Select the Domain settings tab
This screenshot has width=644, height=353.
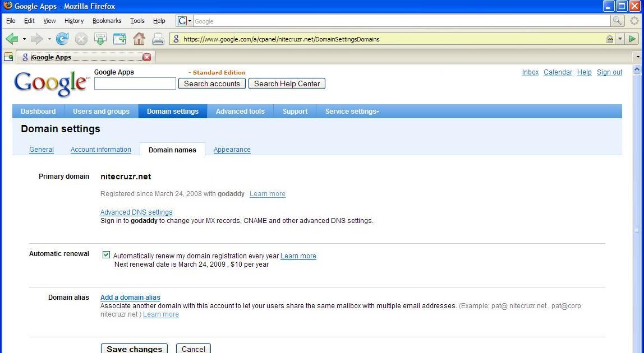pos(173,112)
